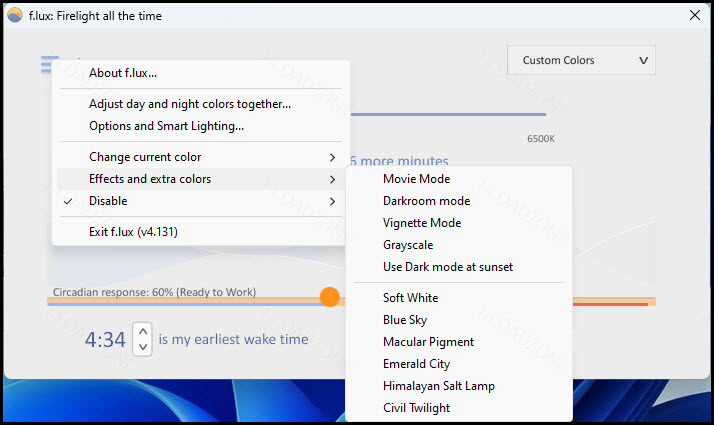This screenshot has width=714, height=425.
Task: Click 'is my earliest wake time' text
Action: point(234,339)
